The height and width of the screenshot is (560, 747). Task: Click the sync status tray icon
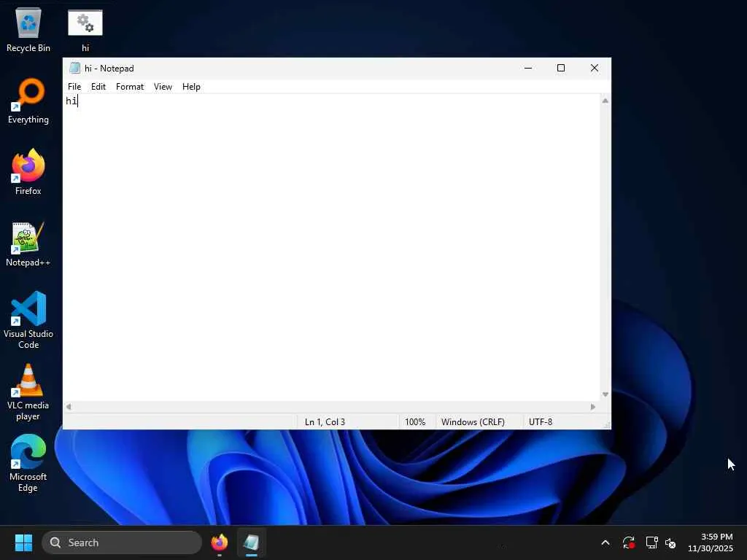click(629, 542)
